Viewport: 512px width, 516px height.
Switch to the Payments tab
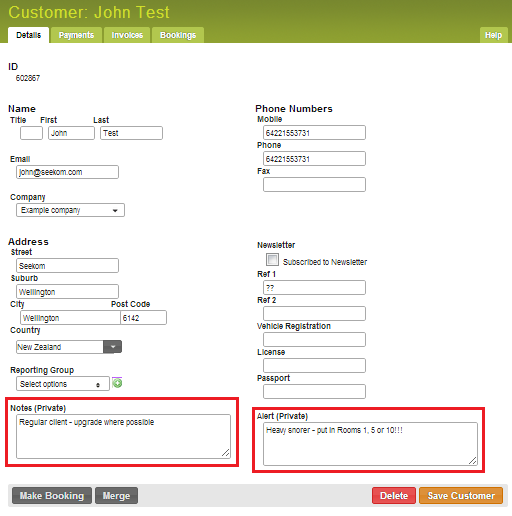(76, 35)
